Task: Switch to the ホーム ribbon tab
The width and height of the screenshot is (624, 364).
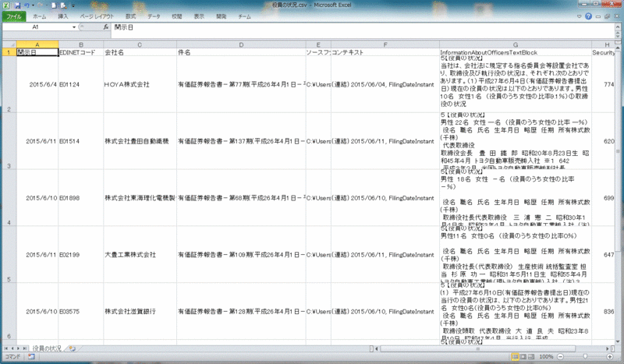Action: pyautogui.click(x=40, y=16)
